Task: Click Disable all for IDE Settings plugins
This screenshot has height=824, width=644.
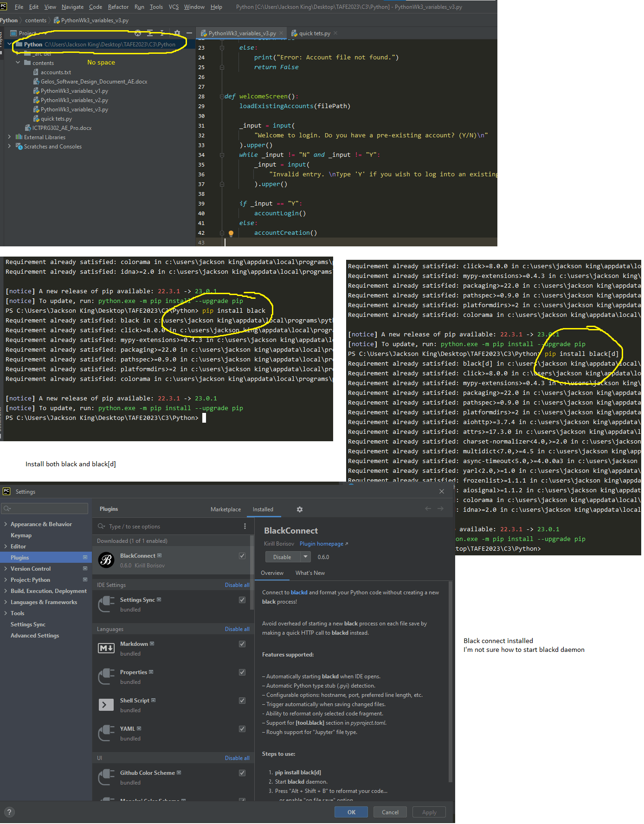Action: 237,585
